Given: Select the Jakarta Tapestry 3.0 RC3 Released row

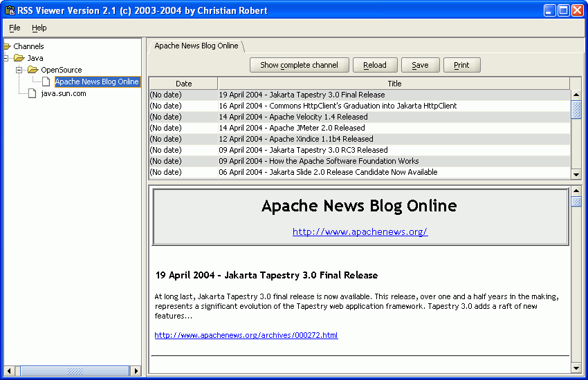Looking at the screenshot, I should (360, 150).
